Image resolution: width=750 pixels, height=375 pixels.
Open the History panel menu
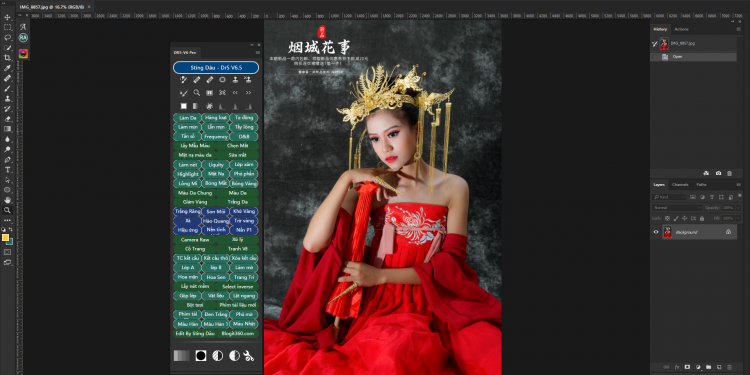pos(739,29)
